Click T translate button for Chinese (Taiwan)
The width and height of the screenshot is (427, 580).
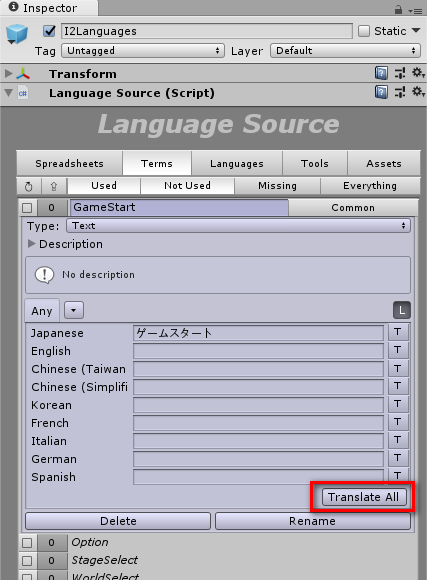point(398,368)
